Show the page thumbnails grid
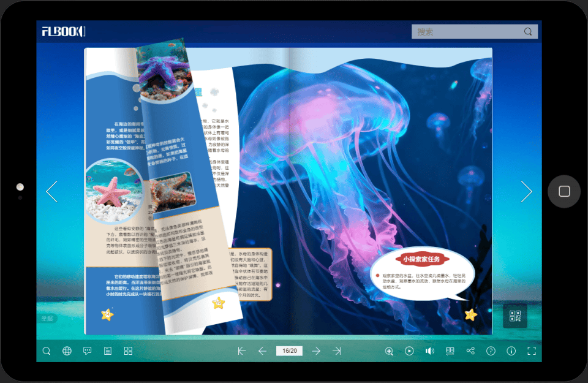The width and height of the screenshot is (588, 383). 128,351
